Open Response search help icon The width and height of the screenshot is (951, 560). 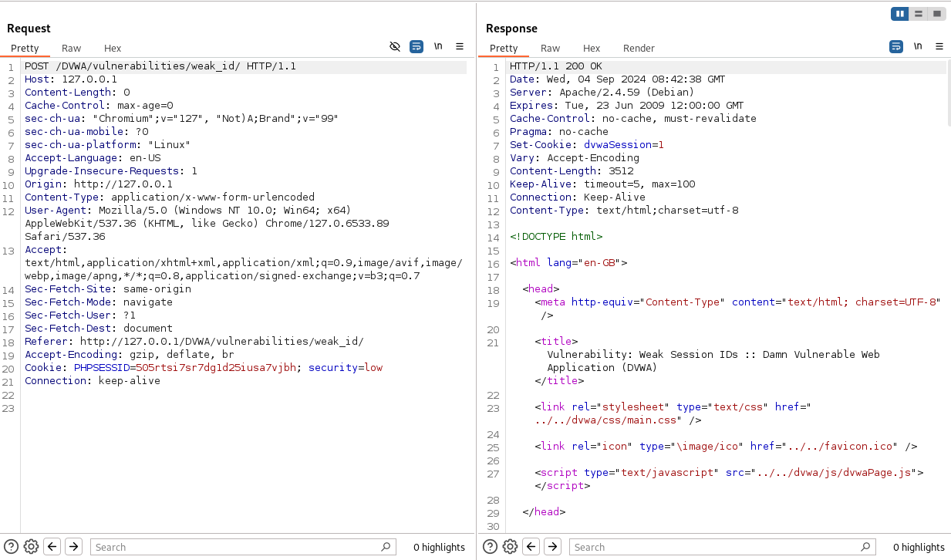pyautogui.click(x=491, y=547)
